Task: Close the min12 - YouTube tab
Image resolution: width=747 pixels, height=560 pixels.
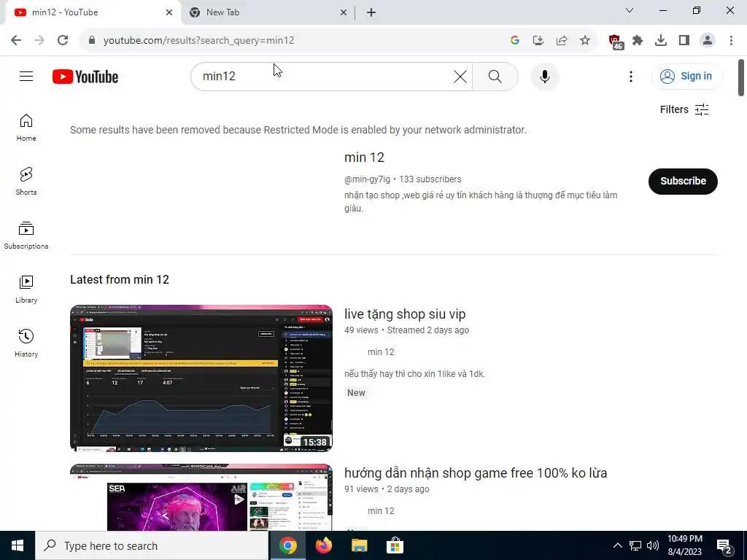Action: 169,12
